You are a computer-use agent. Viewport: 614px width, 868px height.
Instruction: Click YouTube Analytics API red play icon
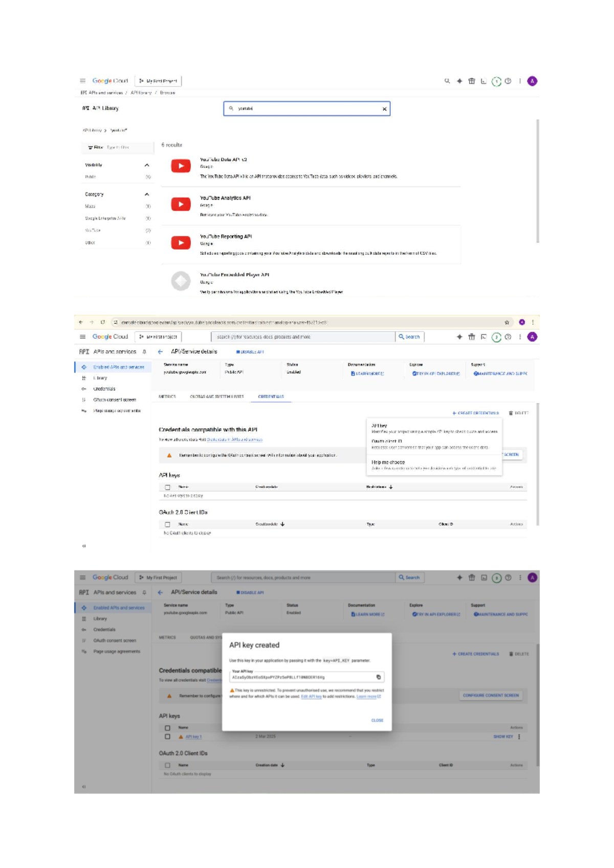point(181,204)
